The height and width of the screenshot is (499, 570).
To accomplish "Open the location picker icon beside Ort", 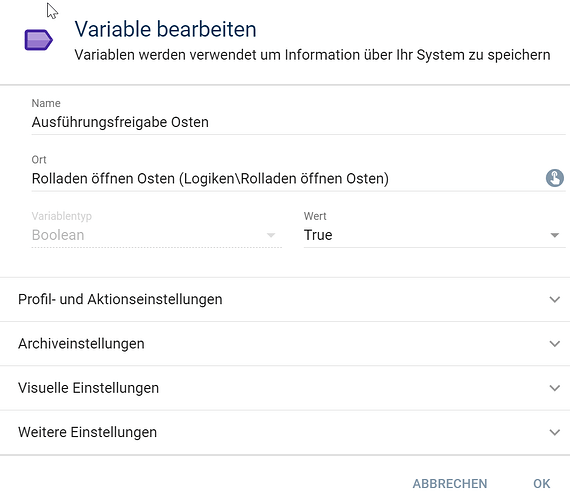I will tap(555, 178).
